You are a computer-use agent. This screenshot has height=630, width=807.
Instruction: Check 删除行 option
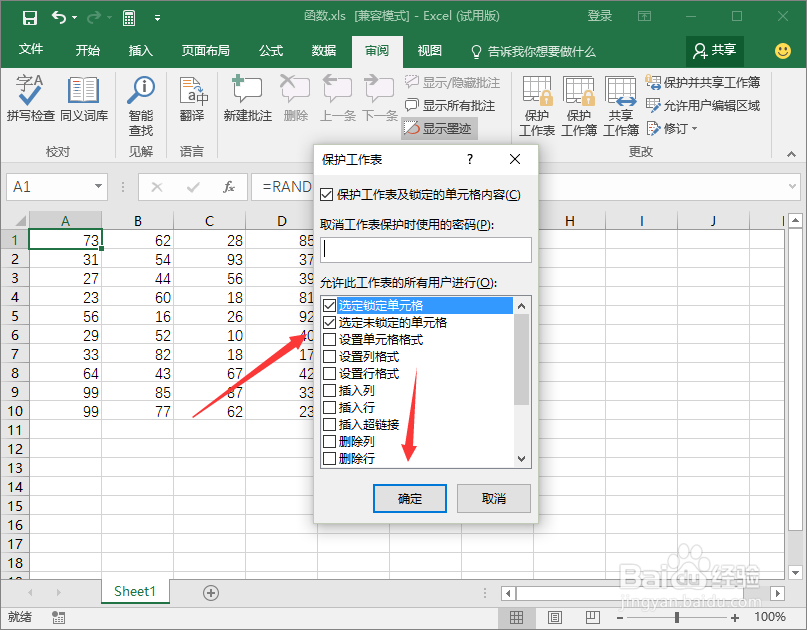329,458
